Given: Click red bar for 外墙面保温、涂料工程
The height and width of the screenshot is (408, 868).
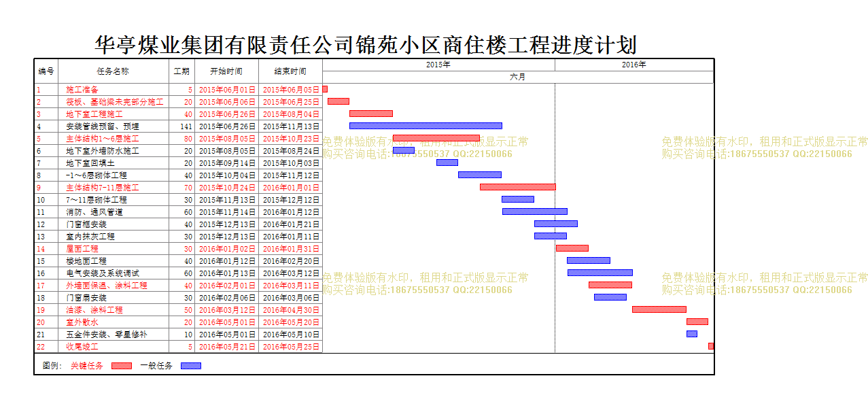Looking at the screenshot, I should click(610, 285).
